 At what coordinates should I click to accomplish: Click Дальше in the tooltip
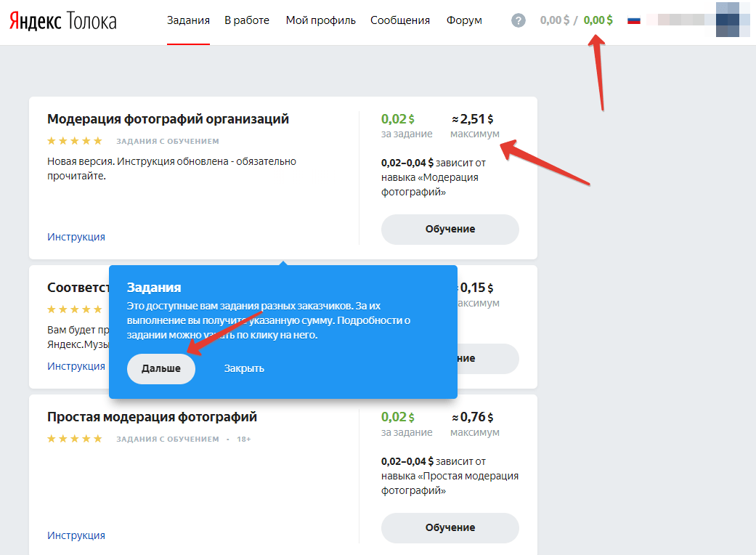click(x=161, y=368)
